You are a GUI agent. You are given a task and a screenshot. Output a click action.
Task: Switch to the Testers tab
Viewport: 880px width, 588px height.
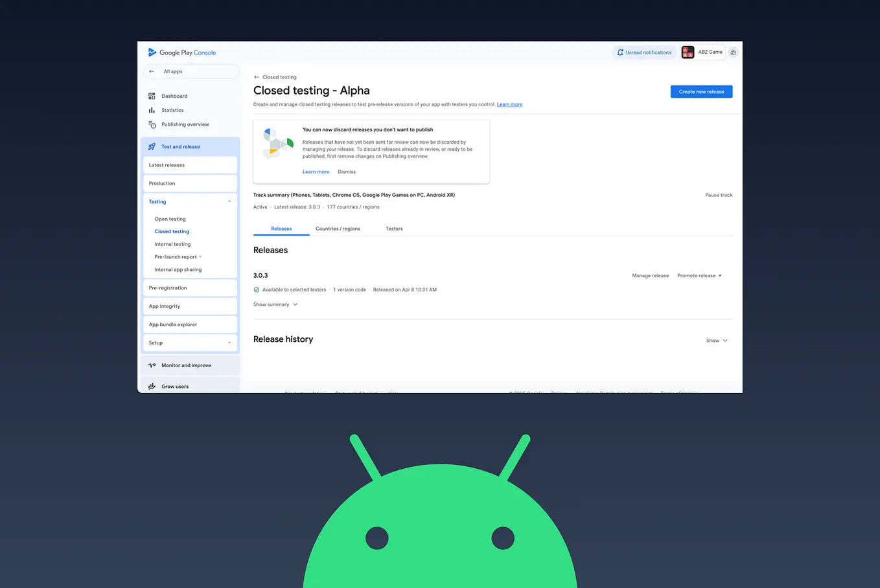pyautogui.click(x=394, y=229)
